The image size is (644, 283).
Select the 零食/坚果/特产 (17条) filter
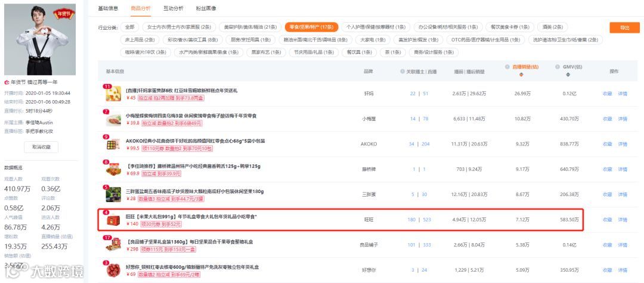click(x=311, y=27)
